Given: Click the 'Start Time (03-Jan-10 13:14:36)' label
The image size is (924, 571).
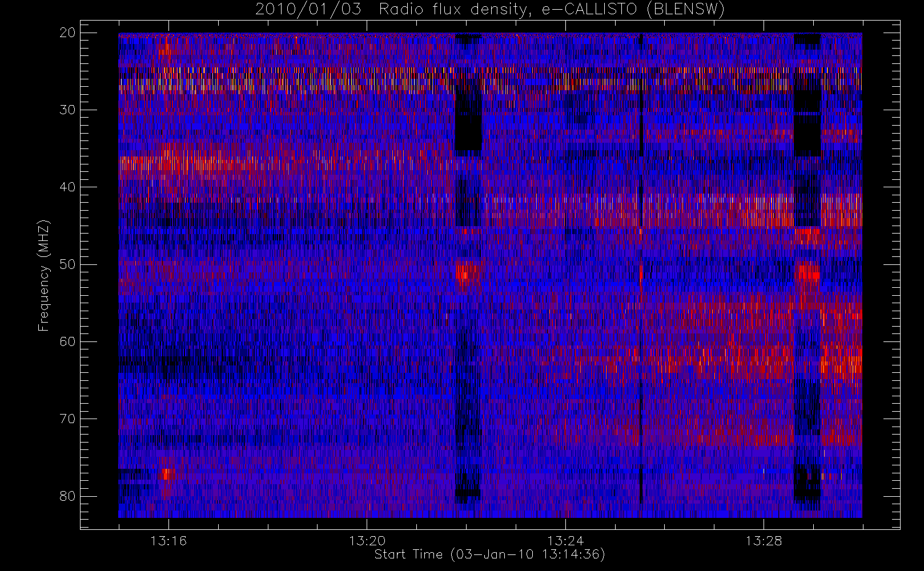Looking at the screenshot, I should tap(489, 554).
